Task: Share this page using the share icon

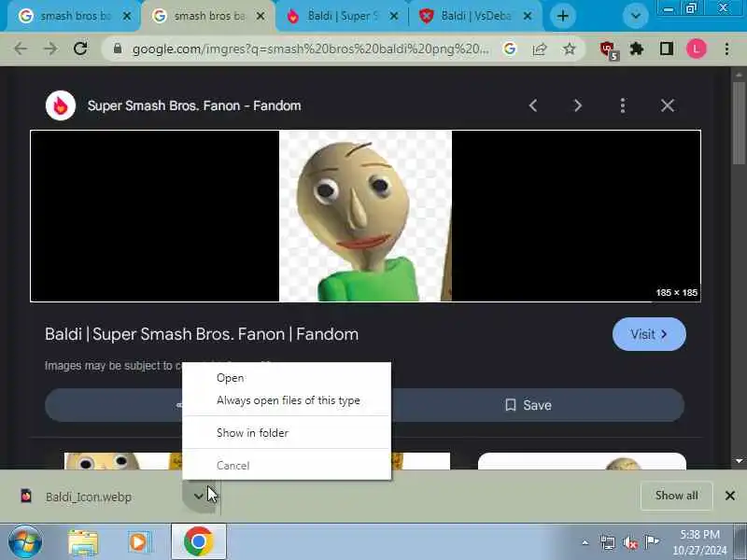Action: 540,49
